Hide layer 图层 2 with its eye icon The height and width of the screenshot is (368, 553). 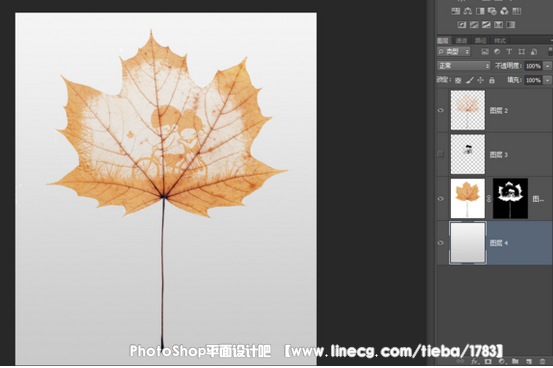[x=441, y=110]
